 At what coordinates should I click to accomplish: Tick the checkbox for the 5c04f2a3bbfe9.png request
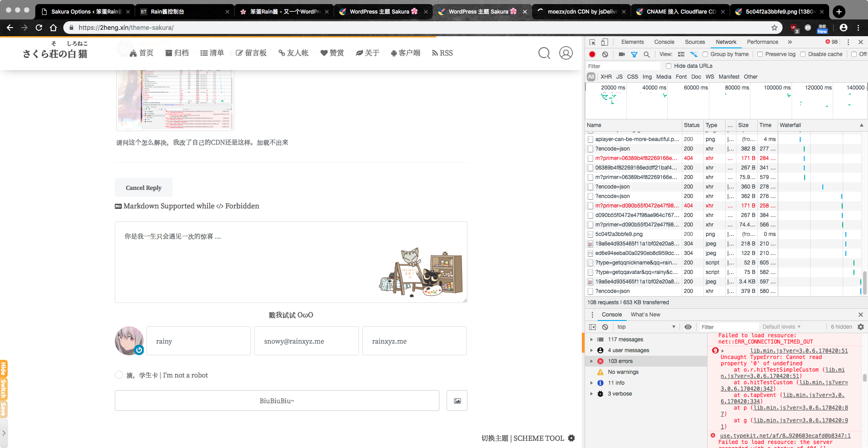[x=590, y=234]
